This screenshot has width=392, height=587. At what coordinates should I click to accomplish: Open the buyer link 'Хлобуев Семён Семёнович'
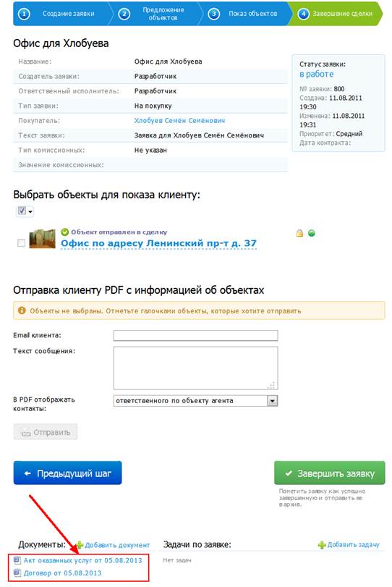[x=179, y=121]
